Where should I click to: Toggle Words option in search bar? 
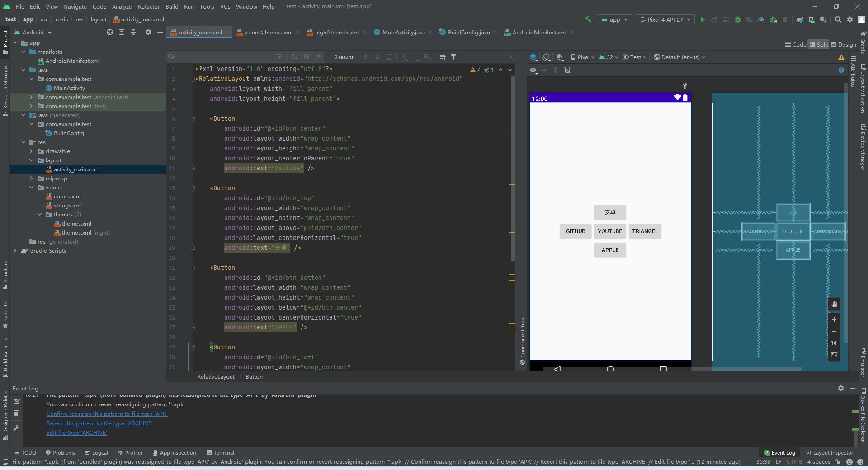(x=307, y=57)
